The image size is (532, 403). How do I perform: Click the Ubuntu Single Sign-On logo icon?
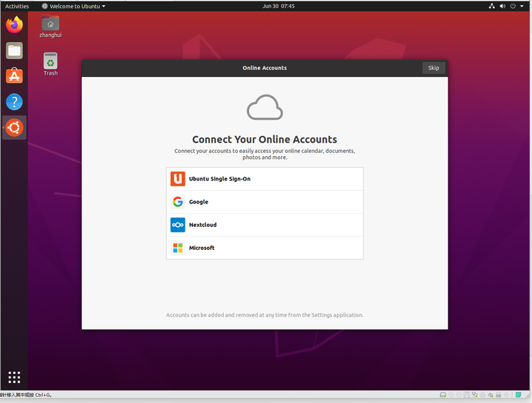coord(178,179)
